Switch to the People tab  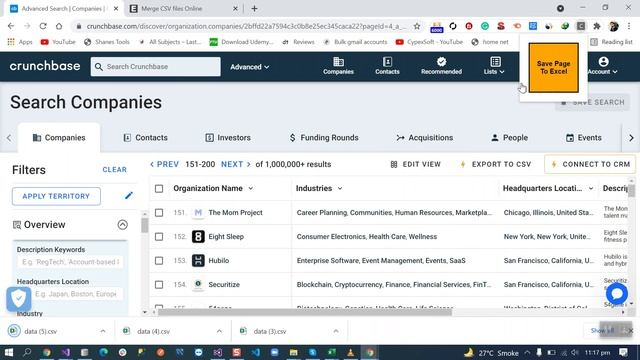(509, 138)
